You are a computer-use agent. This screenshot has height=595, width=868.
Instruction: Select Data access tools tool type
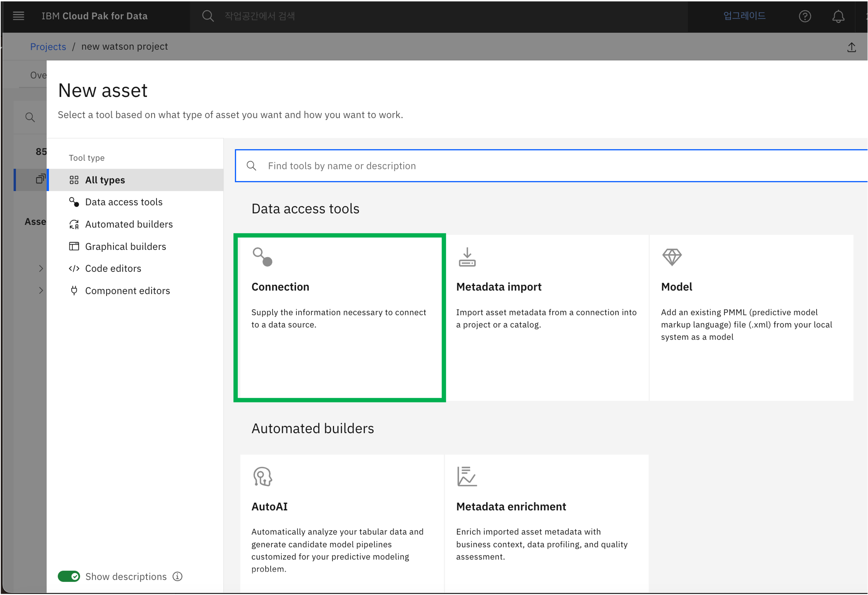(124, 202)
